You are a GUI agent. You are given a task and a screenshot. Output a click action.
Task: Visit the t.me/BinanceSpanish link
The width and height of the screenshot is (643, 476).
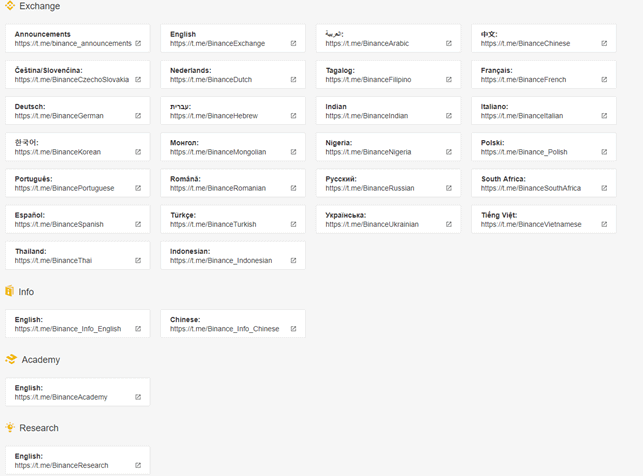[59, 224]
